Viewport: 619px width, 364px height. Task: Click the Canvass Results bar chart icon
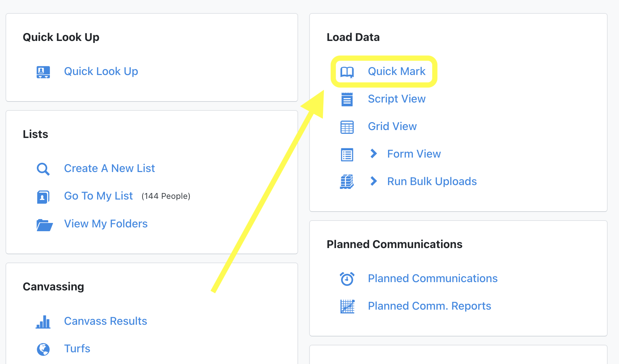pyautogui.click(x=43, y=322)
